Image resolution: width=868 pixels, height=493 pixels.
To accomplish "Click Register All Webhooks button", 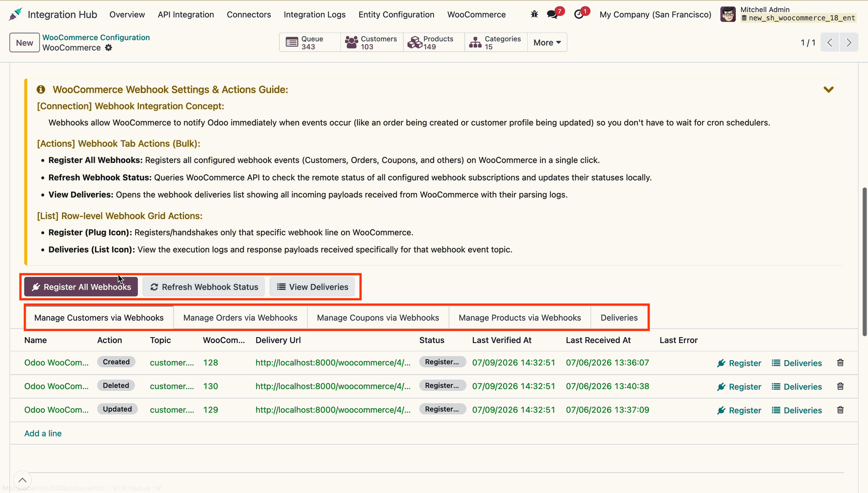I will pos(81,287).
